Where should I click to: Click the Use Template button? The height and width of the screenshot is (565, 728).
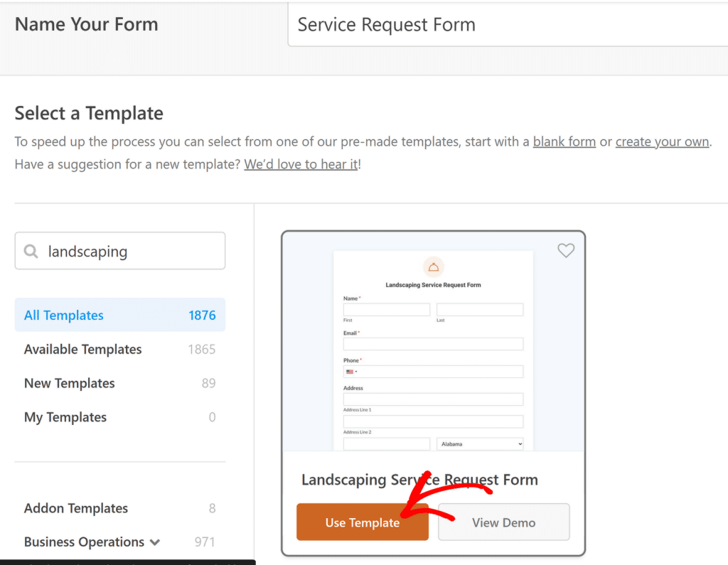362,522
